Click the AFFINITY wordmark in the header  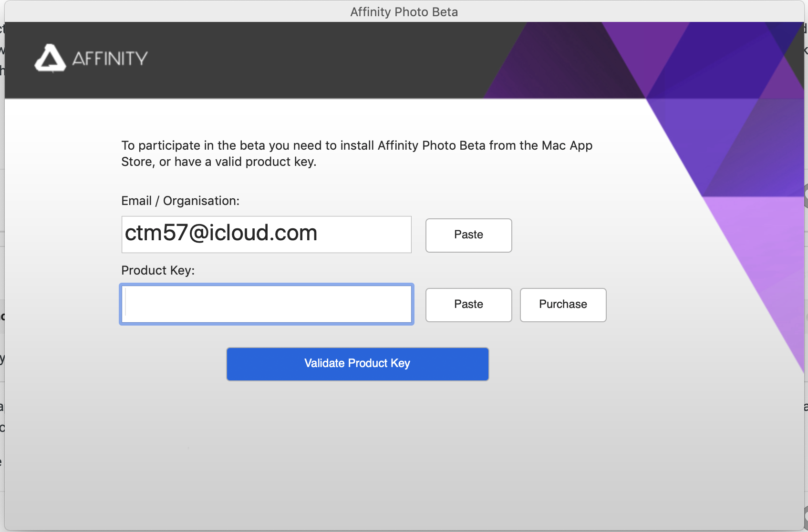pyautogui.click(x=110, y=59)
